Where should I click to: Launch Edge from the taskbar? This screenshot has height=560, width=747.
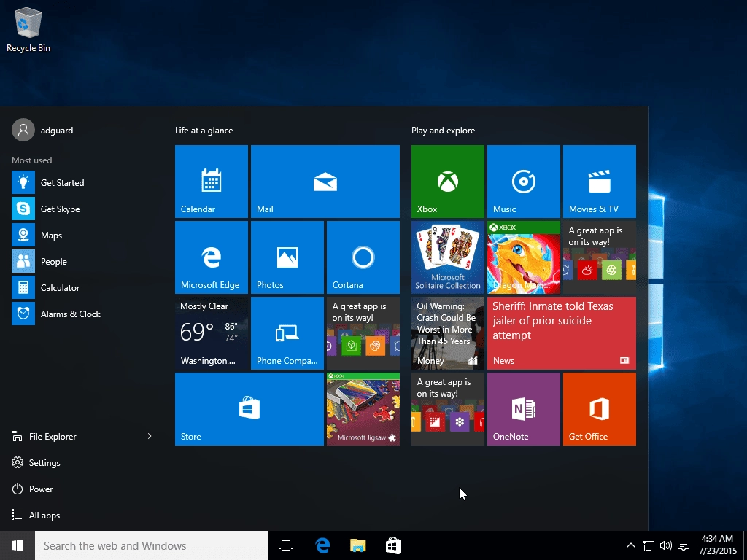click(322, 545)
